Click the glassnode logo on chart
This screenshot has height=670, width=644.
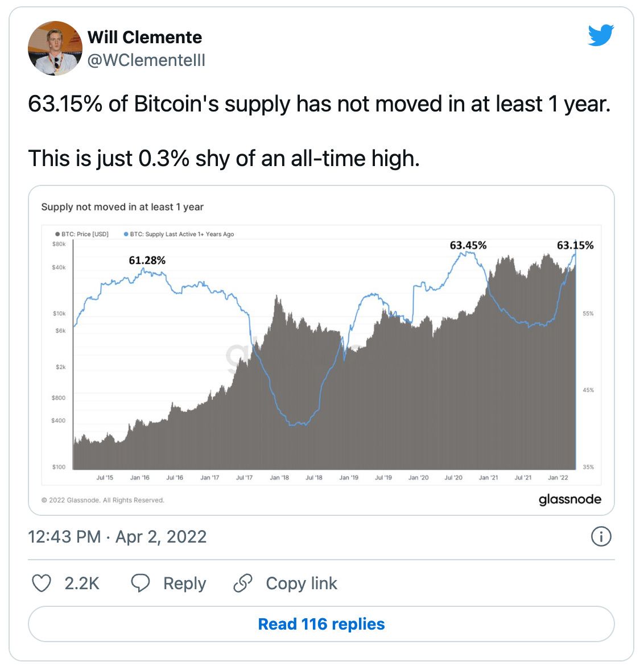pyautogui.click(x=569, y=499)
